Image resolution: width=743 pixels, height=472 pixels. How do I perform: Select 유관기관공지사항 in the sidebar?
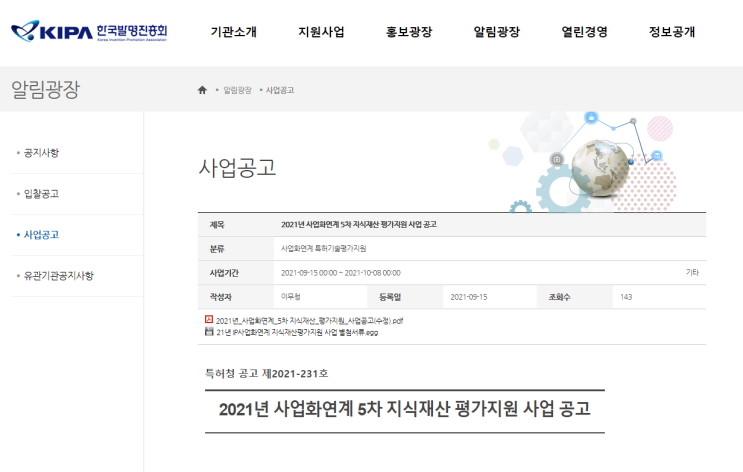[x=59, y=275]
